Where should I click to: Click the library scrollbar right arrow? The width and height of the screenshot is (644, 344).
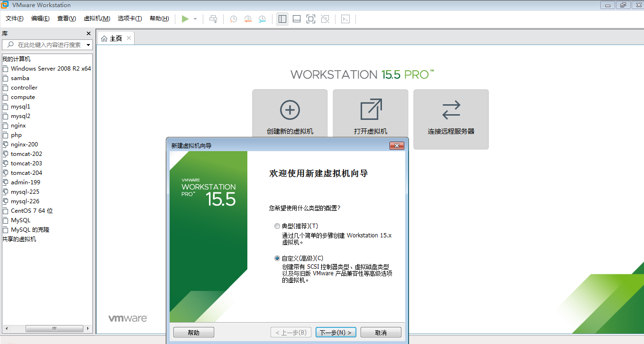[x=88, y=328]
